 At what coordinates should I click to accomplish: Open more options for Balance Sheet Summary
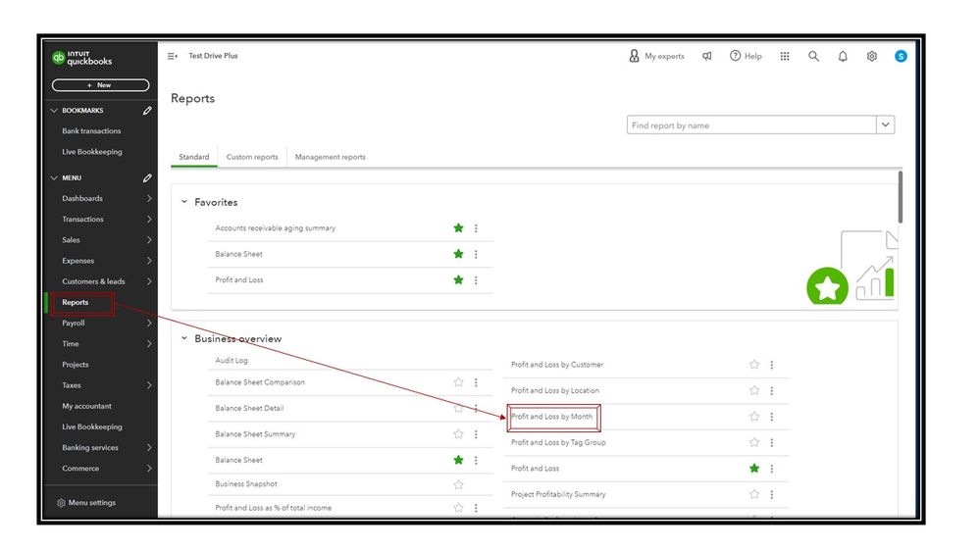click(x=476, y=434)
